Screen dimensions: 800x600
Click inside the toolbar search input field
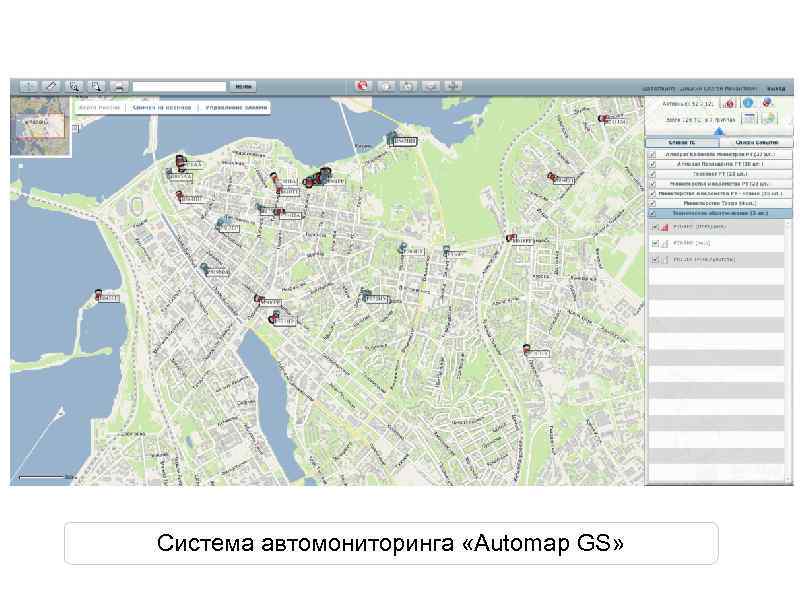click(180, 86)
